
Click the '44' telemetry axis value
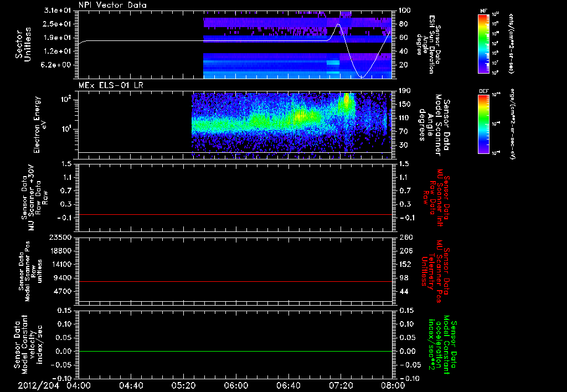pyautogui.click(x=404, y=291)
